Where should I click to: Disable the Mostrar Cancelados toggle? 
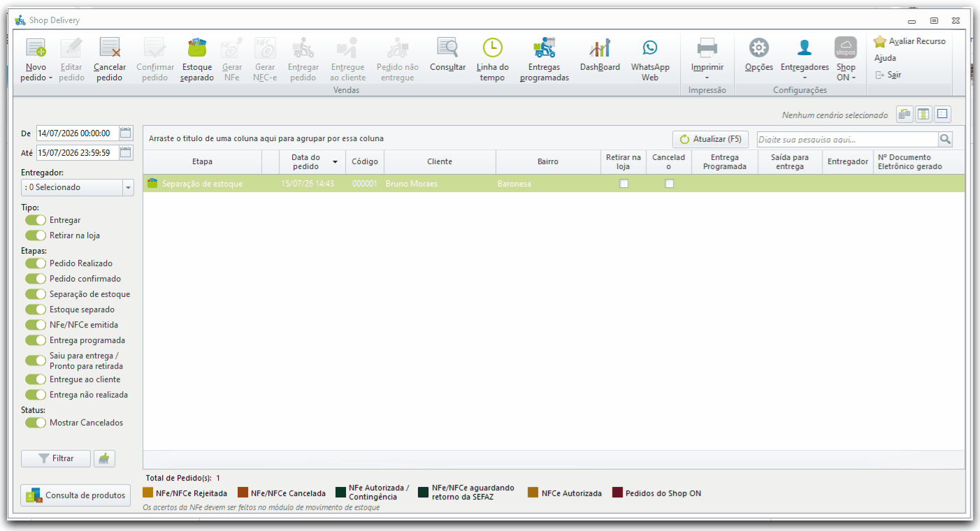coord(36,423)
